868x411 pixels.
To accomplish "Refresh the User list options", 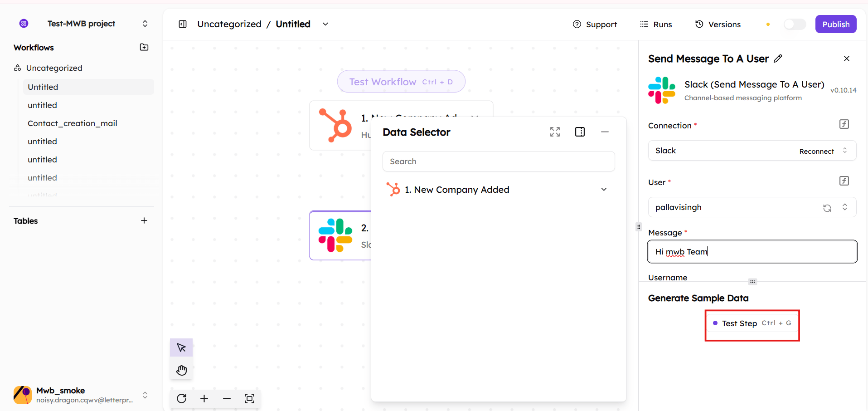I will pos(827,208).
